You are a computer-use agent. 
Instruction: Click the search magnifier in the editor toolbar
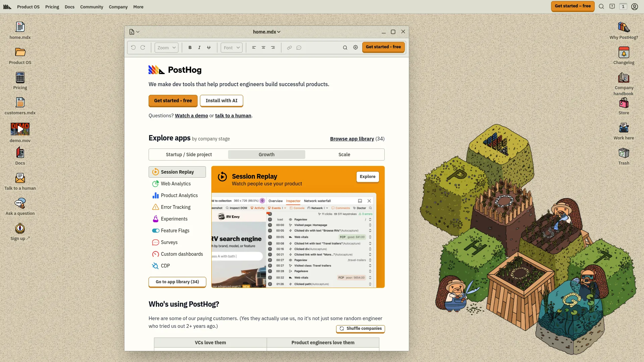click(x=345, y=47)
